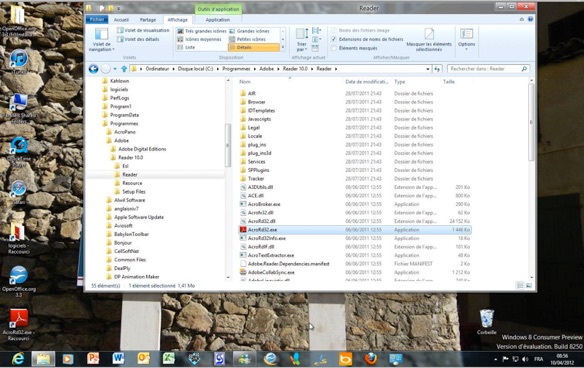Click the file list vertical scrollbar

[531, 123]
